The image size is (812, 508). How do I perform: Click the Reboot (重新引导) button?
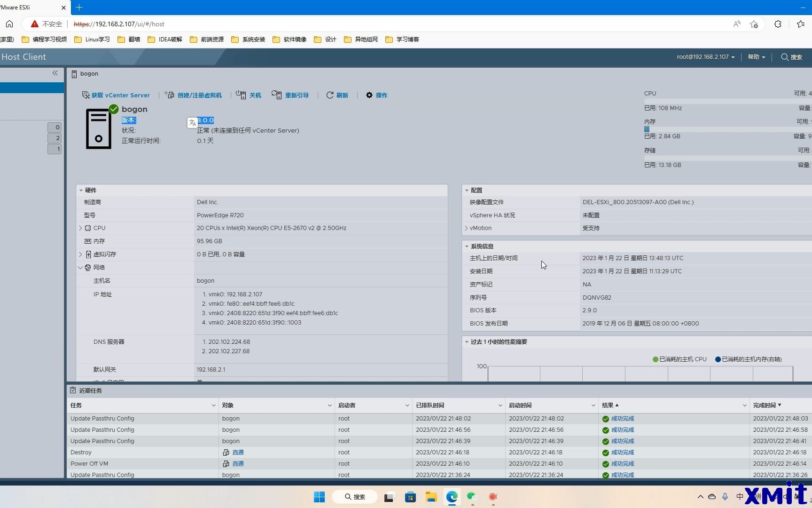[290, 95]
